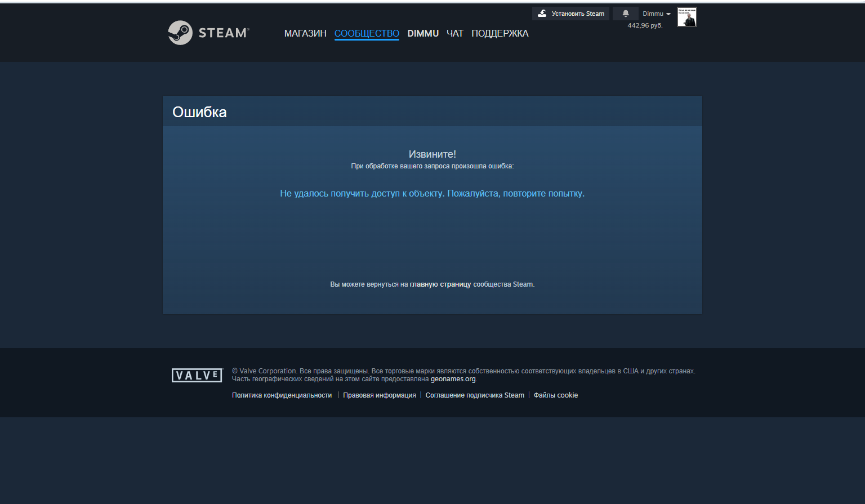Open the geonames.org link
The image size is (865, 504).
coord(453,379)
